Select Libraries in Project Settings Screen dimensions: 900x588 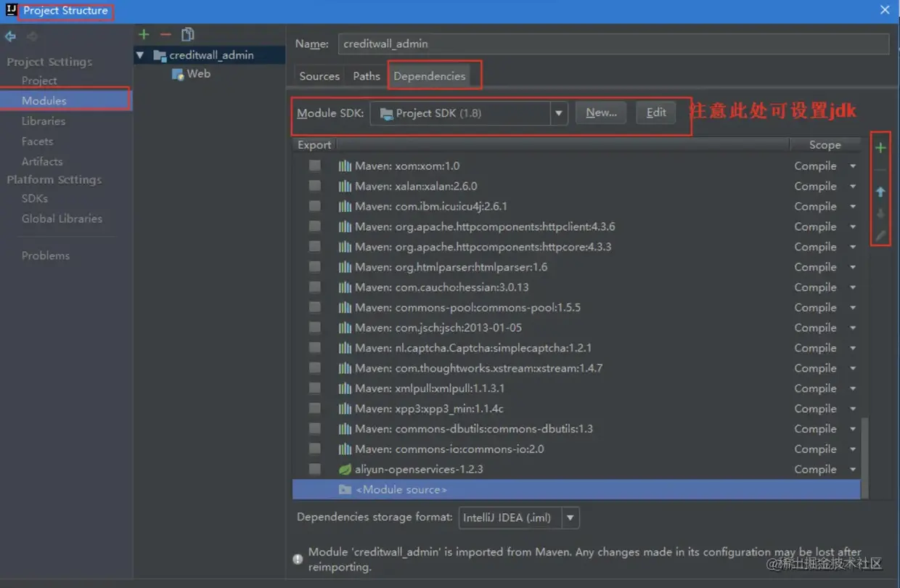tap(44, 121)
